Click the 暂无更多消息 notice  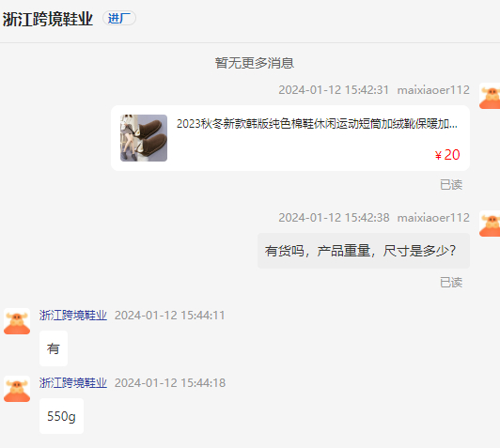(x=254, y=63)
